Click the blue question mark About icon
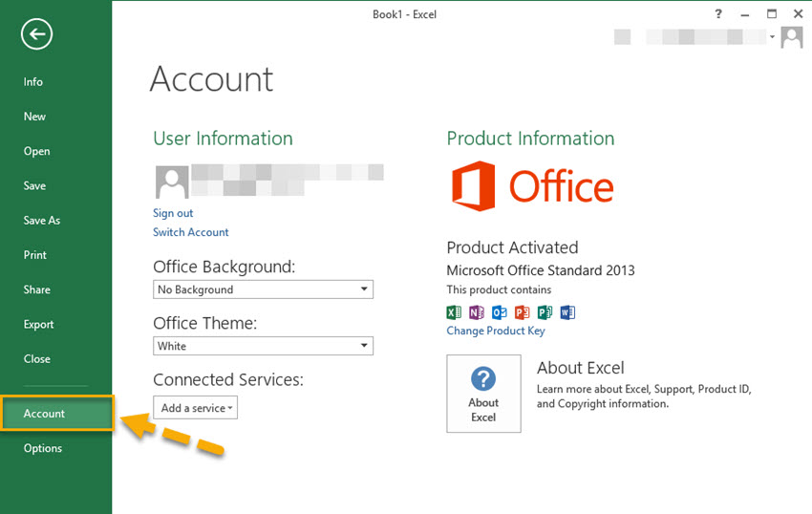Image resolution: width=812 pixels, height=514 pixels. (x=483, y=378)
